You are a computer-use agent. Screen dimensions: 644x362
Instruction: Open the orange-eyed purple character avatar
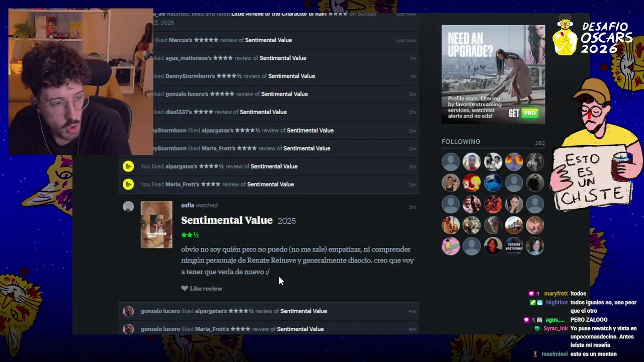coord(514,162)
